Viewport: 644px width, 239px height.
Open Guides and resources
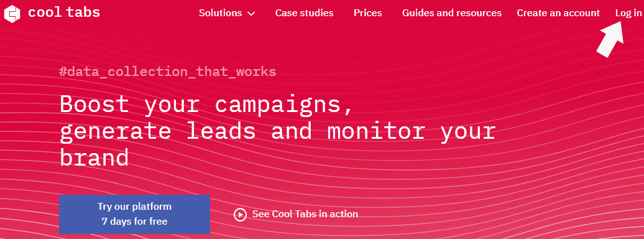(452, 13)
